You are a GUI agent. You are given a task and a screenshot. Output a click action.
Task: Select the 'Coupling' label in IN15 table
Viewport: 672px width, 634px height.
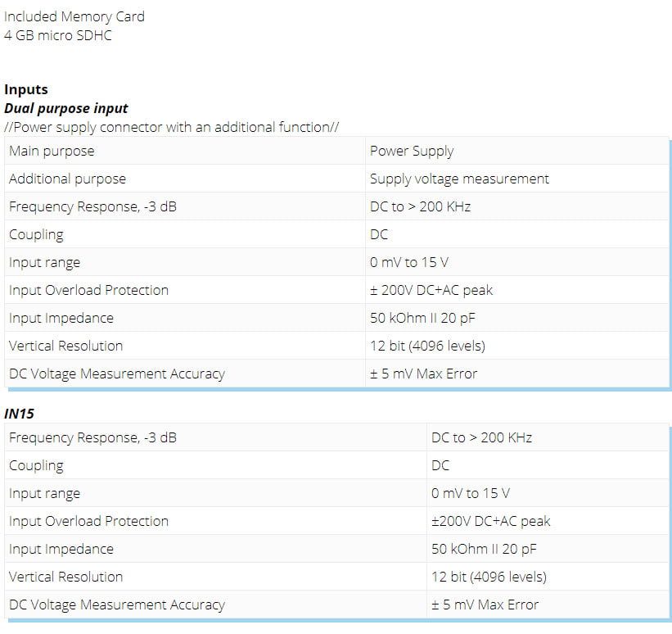36,466
